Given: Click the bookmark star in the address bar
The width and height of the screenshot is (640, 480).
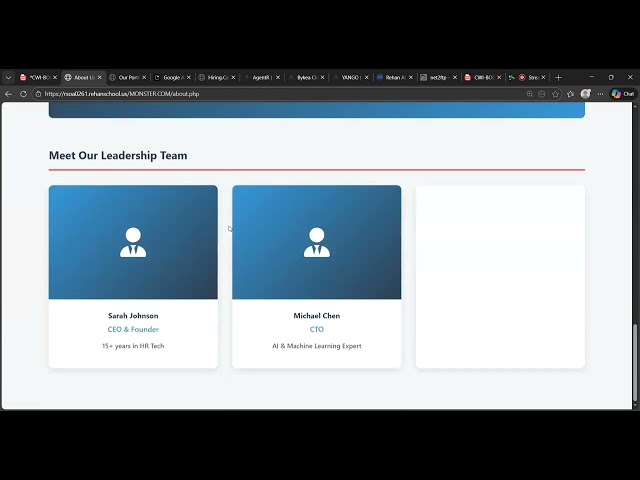Looking at the screenshot, I should pos(556,94).
